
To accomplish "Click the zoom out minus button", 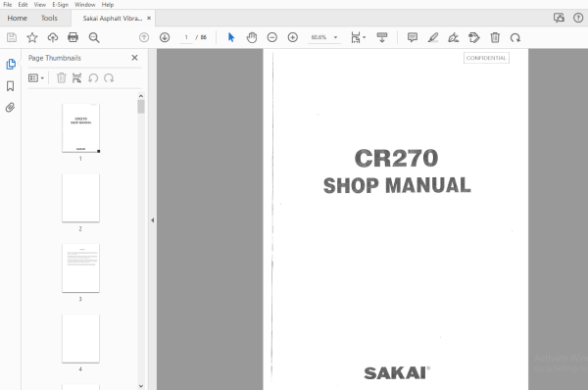I will tap(272, 37).
